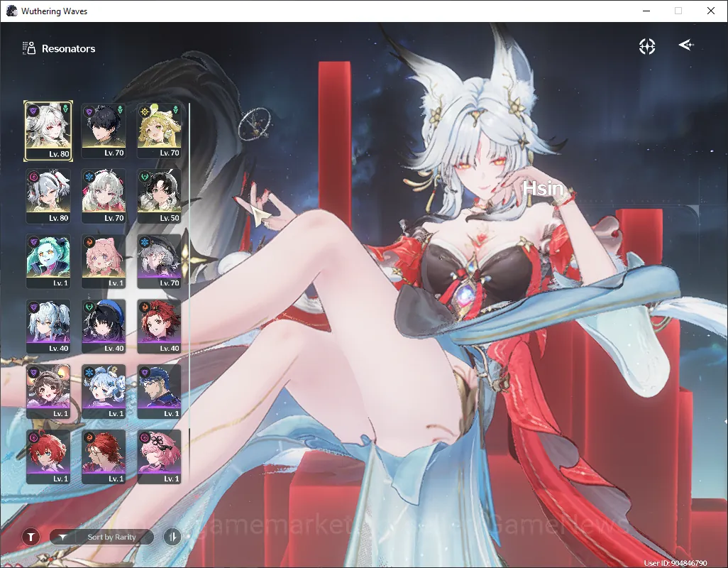728x568 pixels.
Task: Select the fox-eared white-haired Lv. 80 resonator
Action: click(x=48, y=131)
